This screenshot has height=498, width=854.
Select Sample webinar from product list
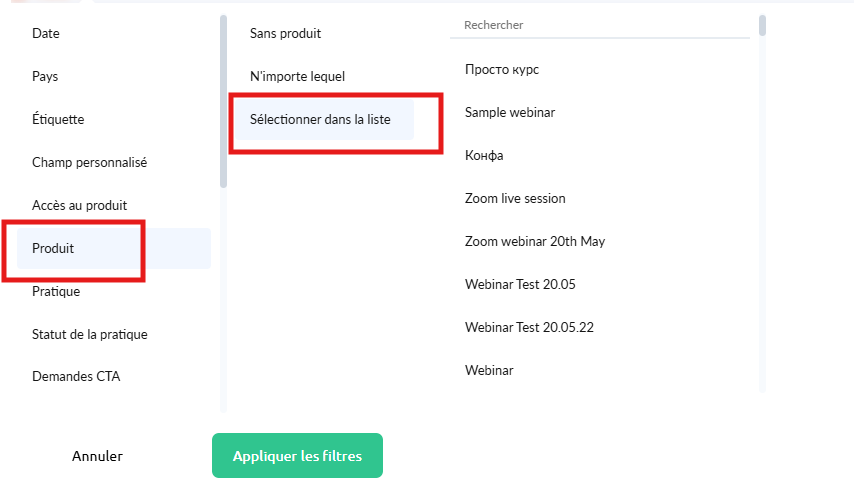pos(510,113)
